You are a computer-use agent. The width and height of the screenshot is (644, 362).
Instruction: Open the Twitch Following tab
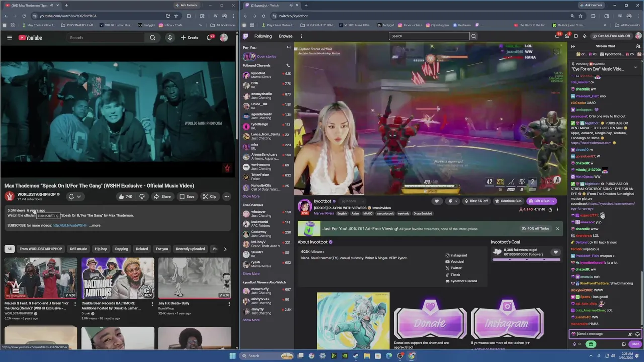pyautogui.click(x=263, y=36)
